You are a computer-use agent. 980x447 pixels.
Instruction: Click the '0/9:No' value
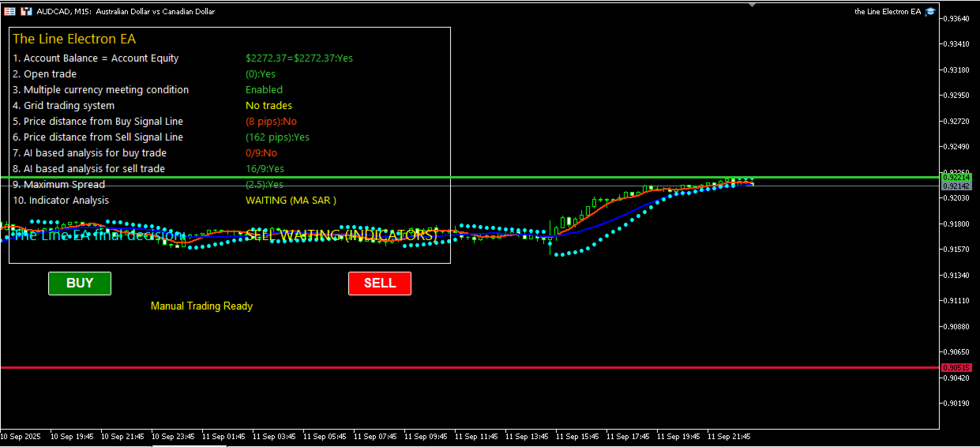pyautogui.click(x=261, y=153)
